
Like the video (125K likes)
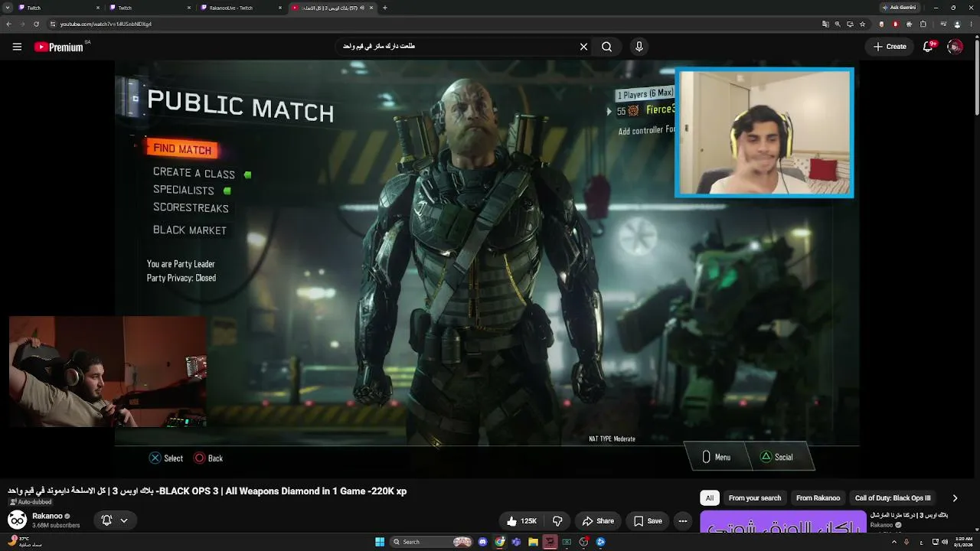click(x=521, y=521)
